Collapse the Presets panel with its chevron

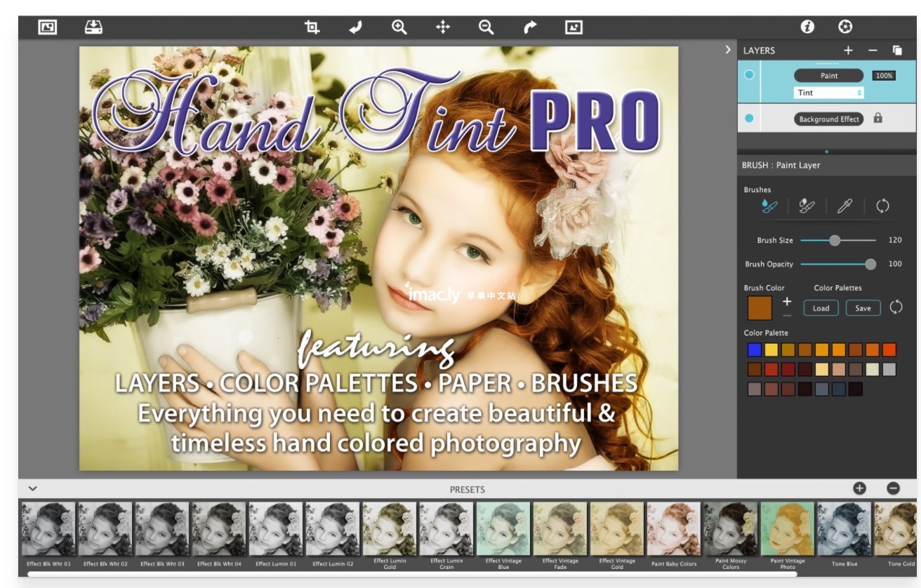[x=32, y=488]
